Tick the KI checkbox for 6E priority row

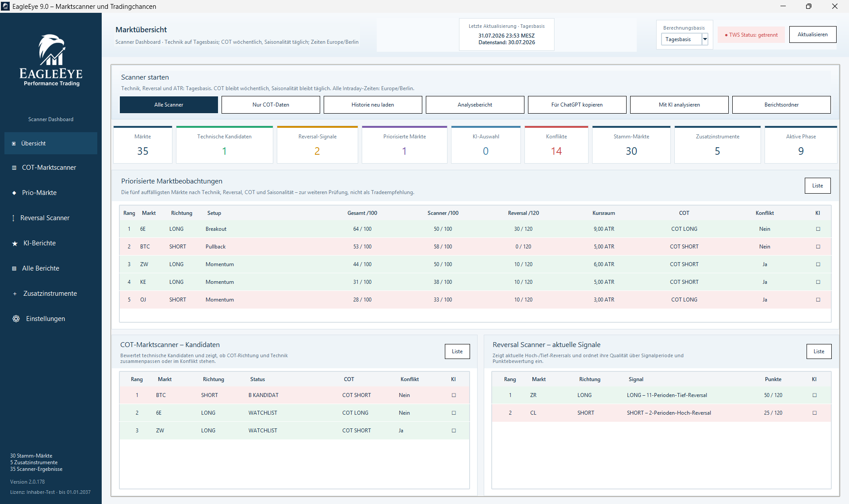[818, 229]
